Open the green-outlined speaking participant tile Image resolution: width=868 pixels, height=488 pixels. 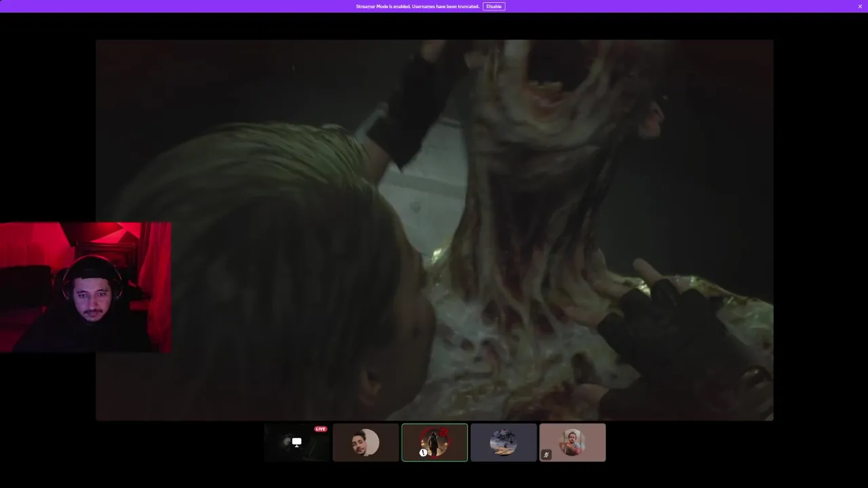(435, 443)
